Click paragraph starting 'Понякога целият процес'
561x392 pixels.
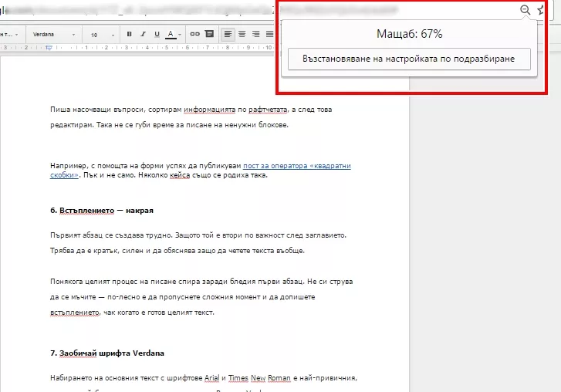tap(201, 297)
